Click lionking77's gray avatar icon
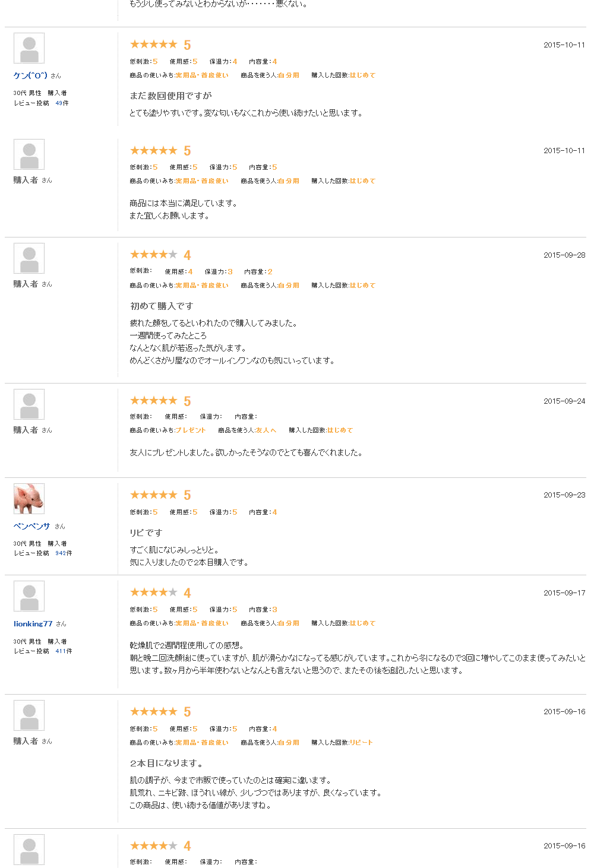Image resolution: width=594 pixels, height=868 pixels. [x=29, y=596]
